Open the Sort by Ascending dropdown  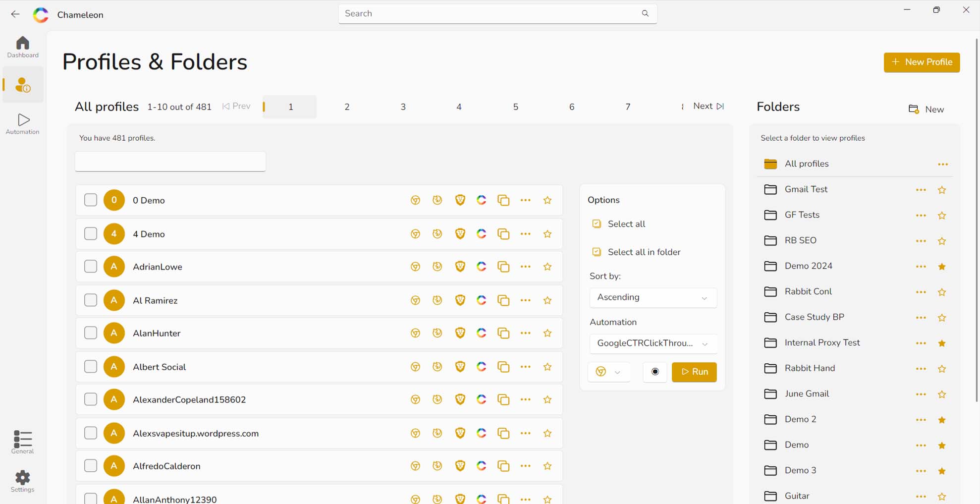tap(653, 297)
